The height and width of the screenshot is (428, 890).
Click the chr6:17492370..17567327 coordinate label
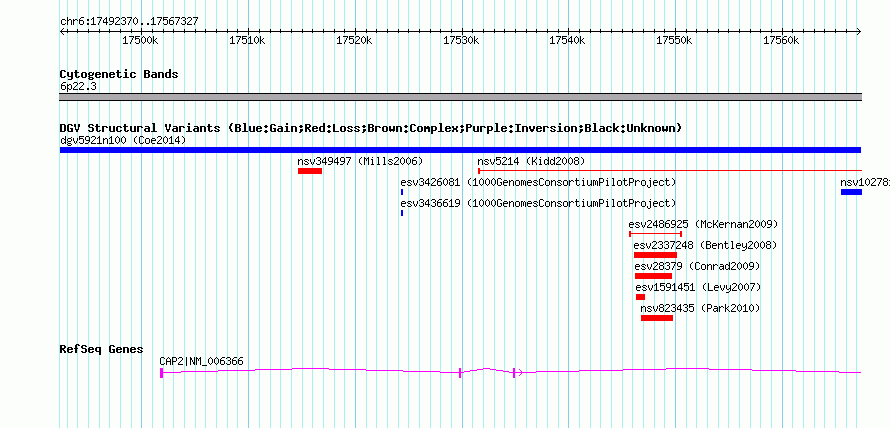click(x=129, y=21)
